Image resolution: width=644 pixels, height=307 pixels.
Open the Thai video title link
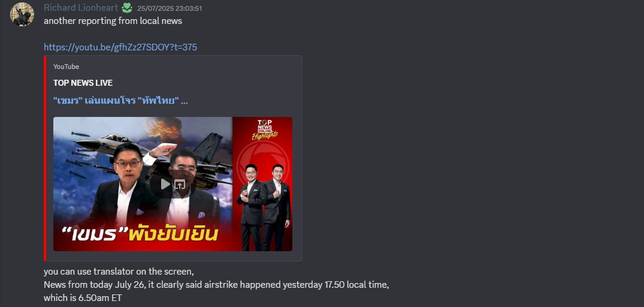(x=121, y=100)
